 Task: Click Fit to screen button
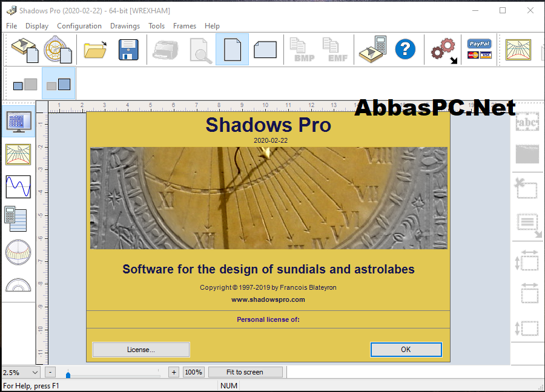point(245,372)
